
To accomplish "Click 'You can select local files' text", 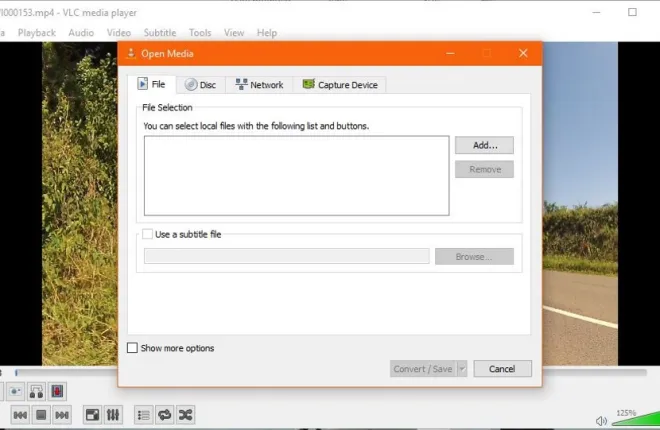I will tap(256, 126).
